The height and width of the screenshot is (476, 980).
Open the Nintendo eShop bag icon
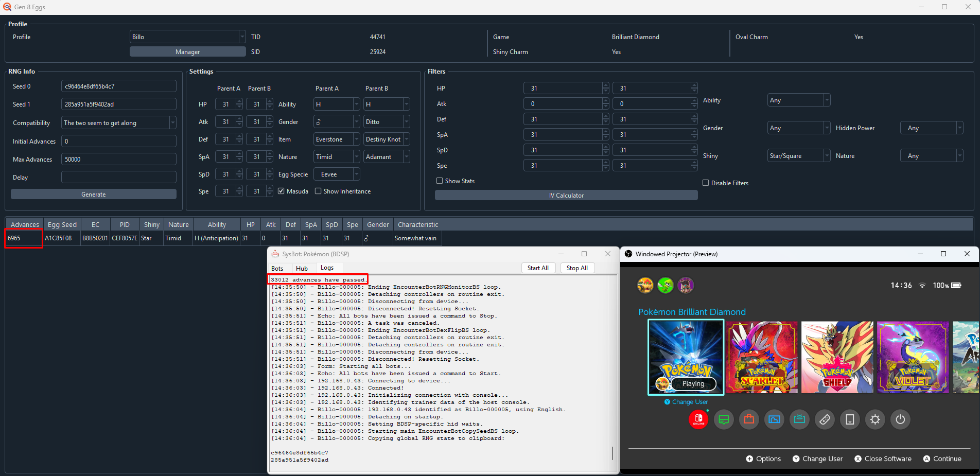[x=749, y=419]
